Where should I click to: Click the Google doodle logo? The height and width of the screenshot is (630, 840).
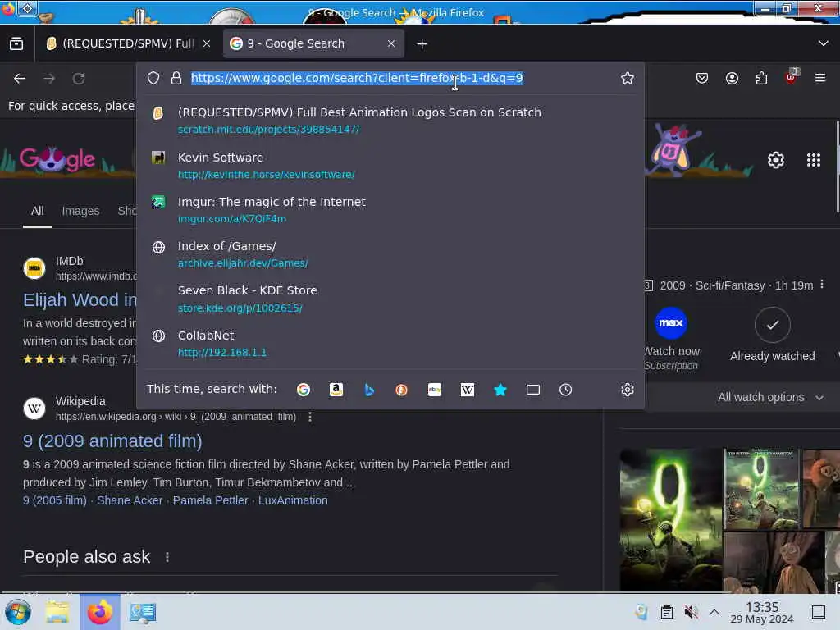pyautogui.click(x=57, y=159)
